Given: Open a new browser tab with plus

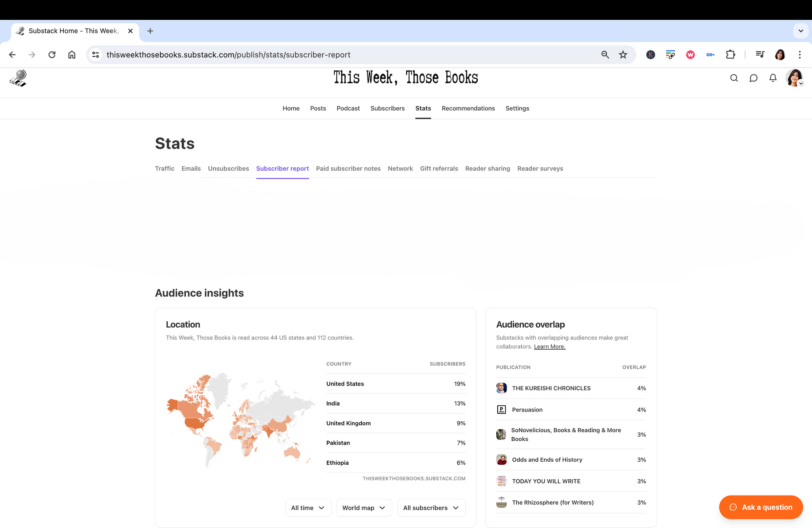Looking at the screenshot, I should tap(150, 31).
